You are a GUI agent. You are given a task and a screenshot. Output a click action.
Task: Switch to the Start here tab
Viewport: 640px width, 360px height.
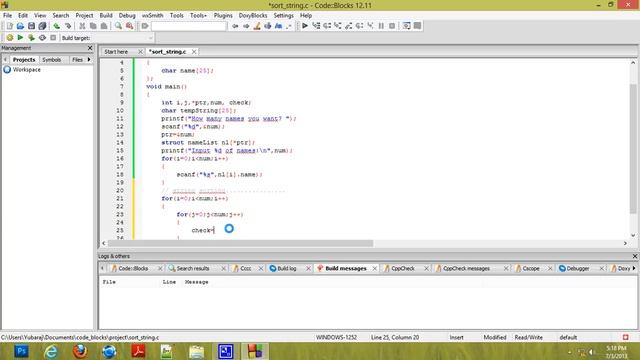pyautogui.click(x=116, y=52)
